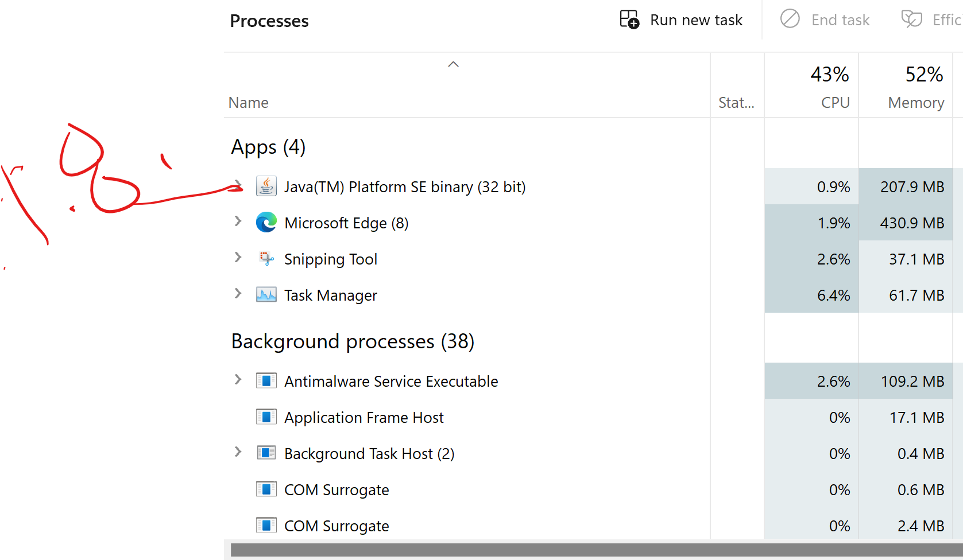Expand the Snipping Tool process entry

pyautogui.click(x=238, y=258)
